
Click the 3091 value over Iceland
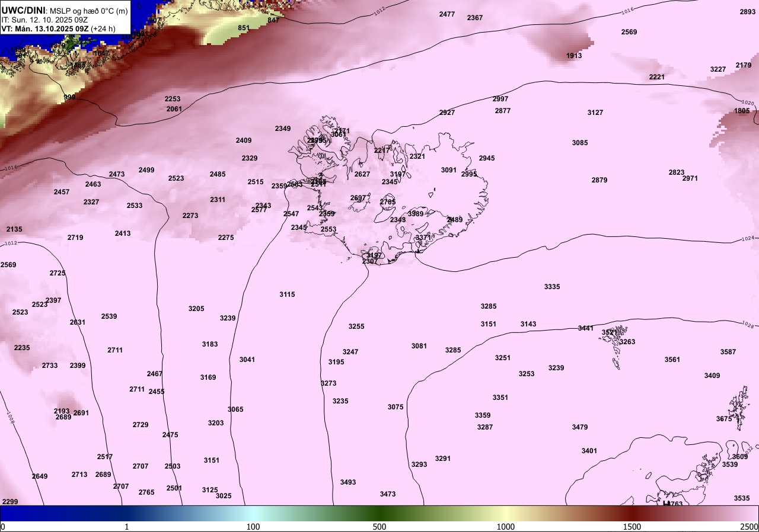(x=449, y=170)
